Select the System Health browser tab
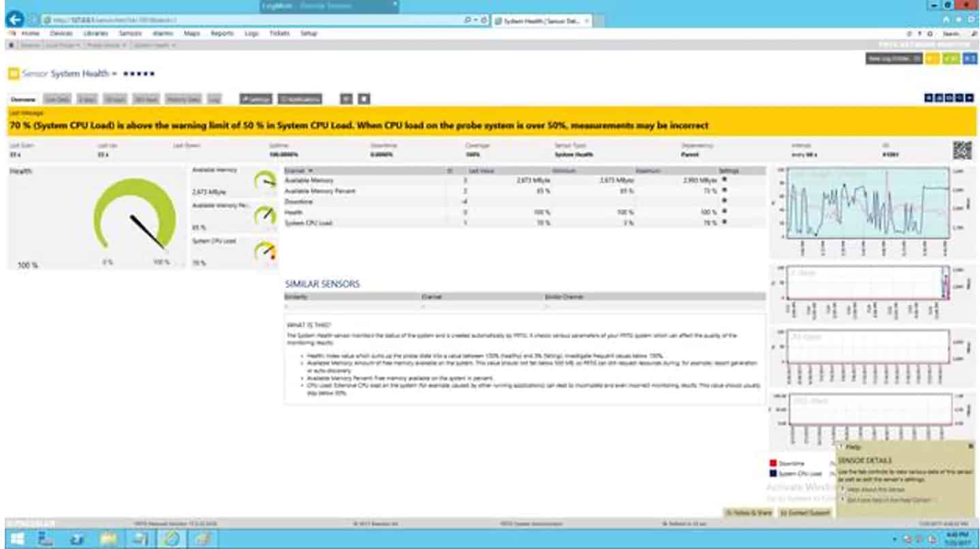Viewport: 980px width, 549px height. (542, 20)
